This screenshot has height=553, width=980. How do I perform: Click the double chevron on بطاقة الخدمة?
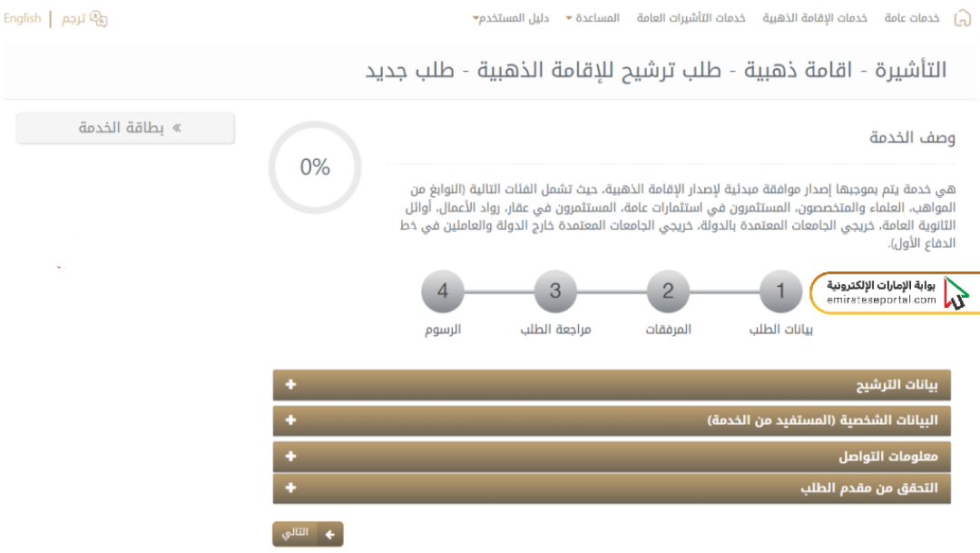(x=177, y=128)
